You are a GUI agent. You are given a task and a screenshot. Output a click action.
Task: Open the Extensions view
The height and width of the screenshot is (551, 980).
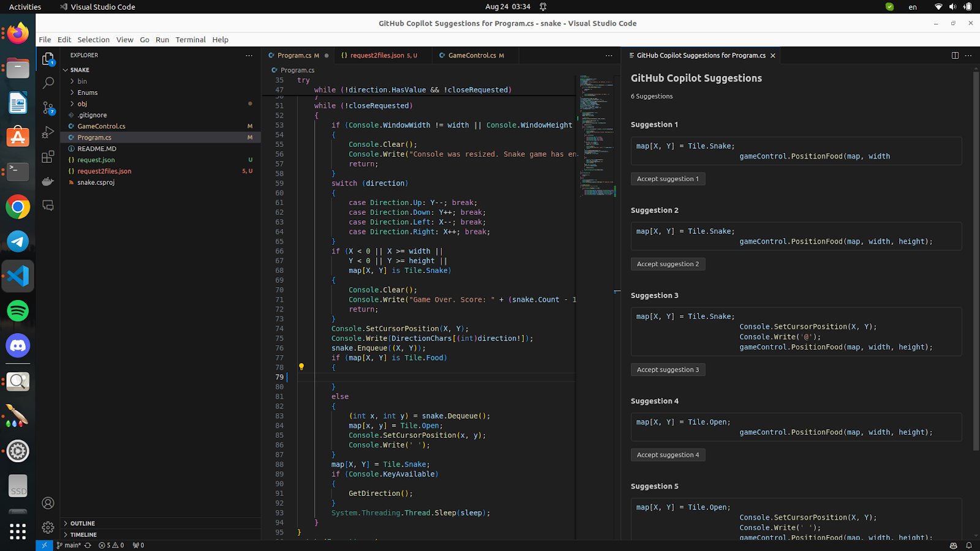point(48,157)
